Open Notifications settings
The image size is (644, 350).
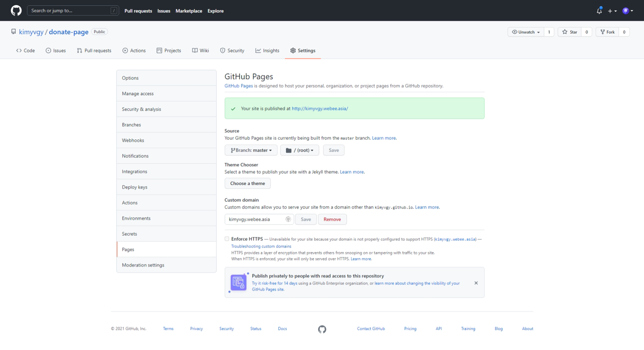coord(166,156)
